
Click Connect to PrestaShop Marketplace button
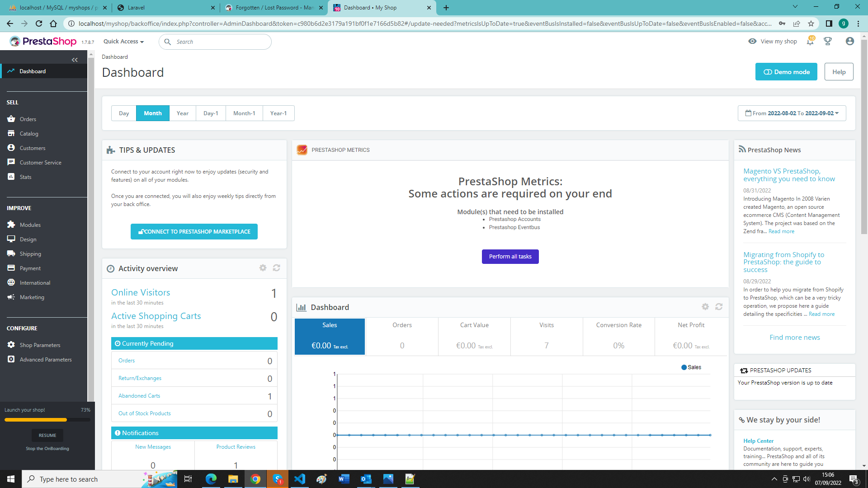click(x=194, y=232)
